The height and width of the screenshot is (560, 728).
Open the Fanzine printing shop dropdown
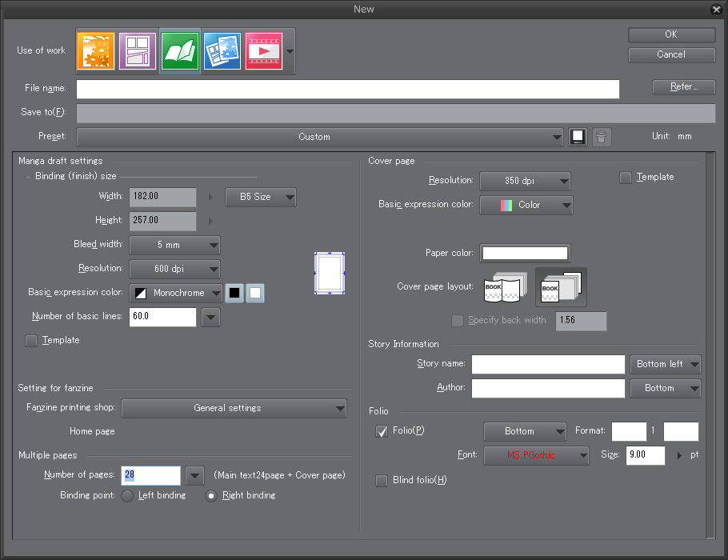[x=234, y=409]
